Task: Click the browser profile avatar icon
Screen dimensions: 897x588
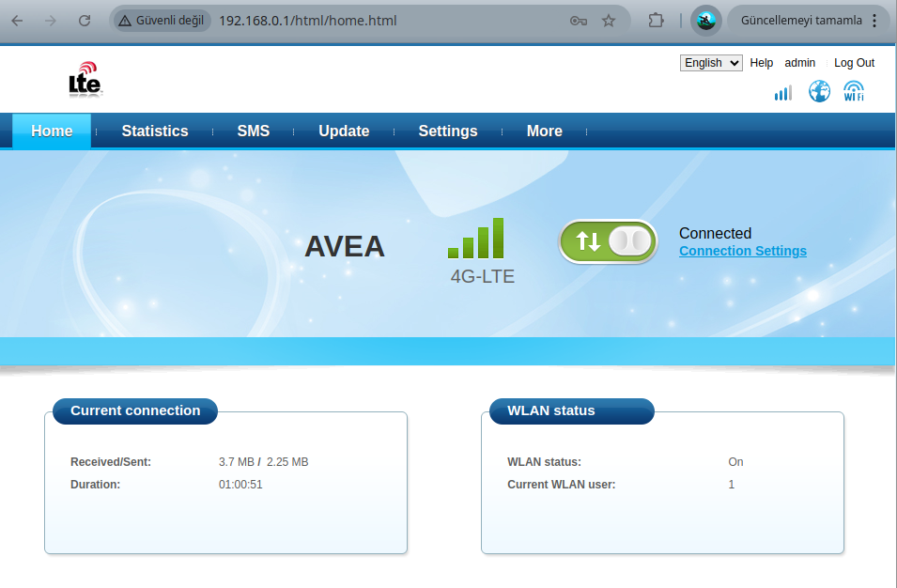Action: point(704,20)
